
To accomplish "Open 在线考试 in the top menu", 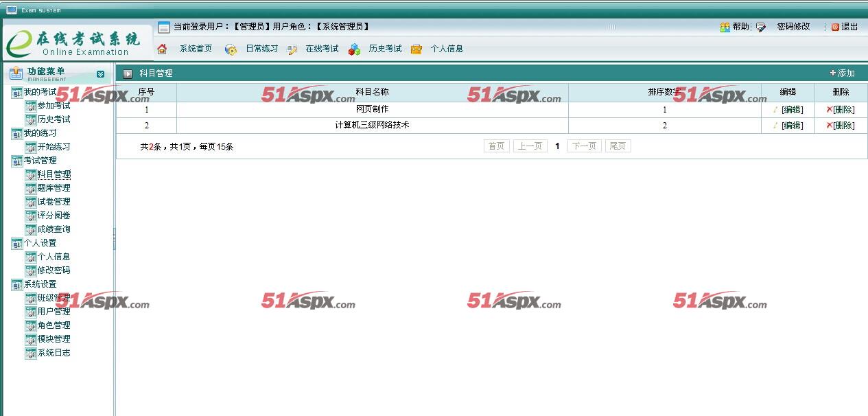I will (x=322, y=49).
